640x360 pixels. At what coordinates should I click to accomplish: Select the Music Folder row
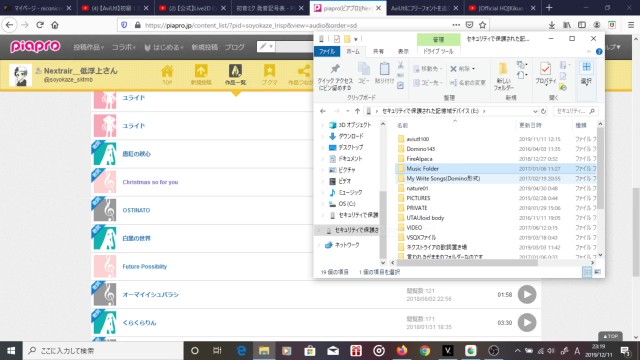(496, 169)
